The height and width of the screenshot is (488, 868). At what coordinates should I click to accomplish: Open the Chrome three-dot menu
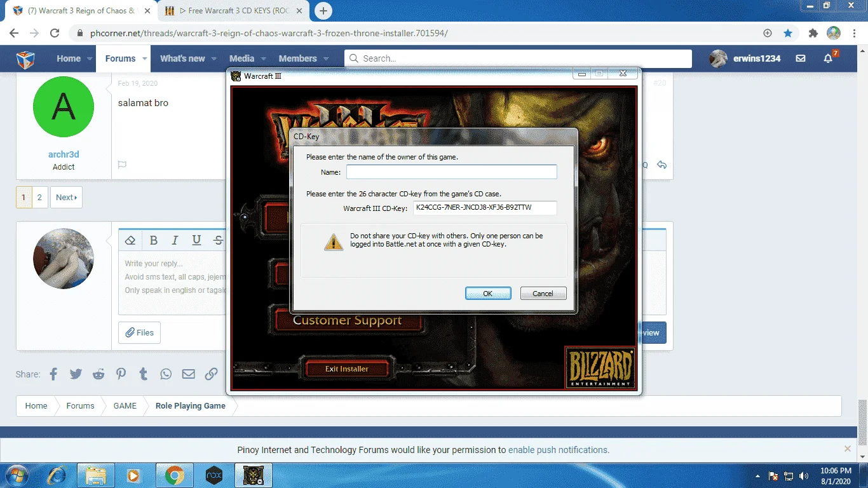(853, 33)
